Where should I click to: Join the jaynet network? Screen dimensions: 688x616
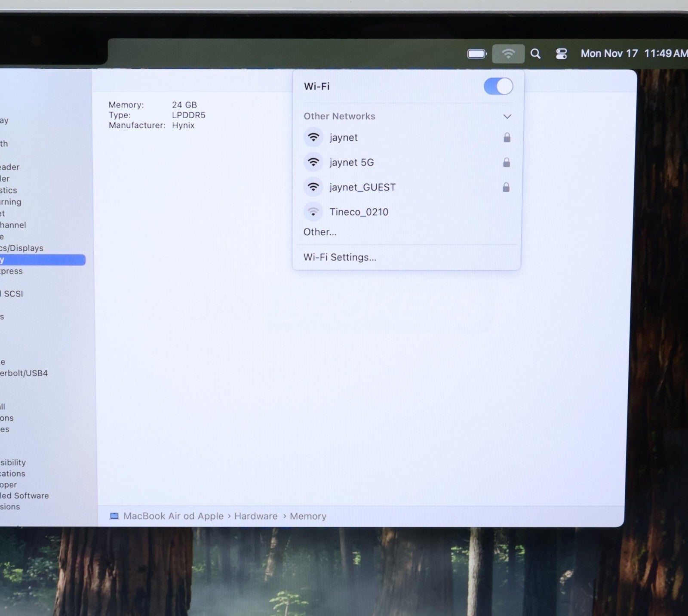(x=344, y=138)
